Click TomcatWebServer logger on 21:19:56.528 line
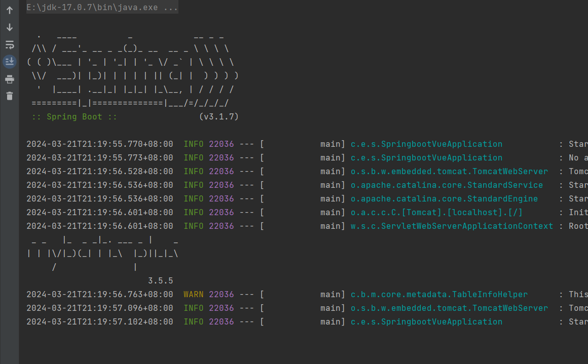Screen dimensions: 588x364 (449, 172)
